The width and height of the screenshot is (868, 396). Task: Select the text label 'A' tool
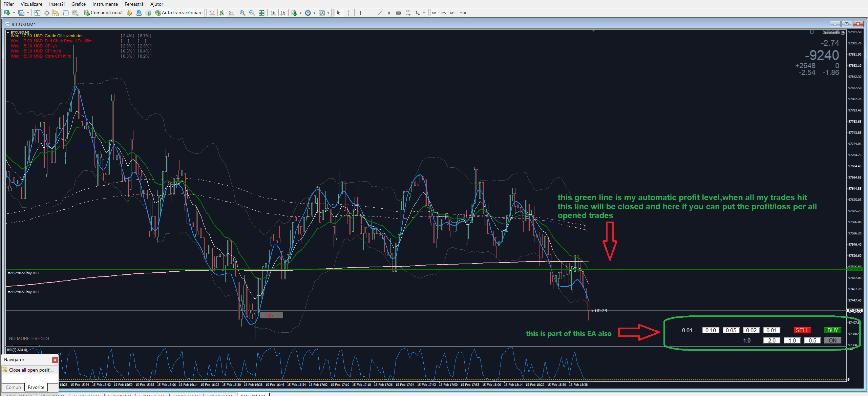coord(389,13)
